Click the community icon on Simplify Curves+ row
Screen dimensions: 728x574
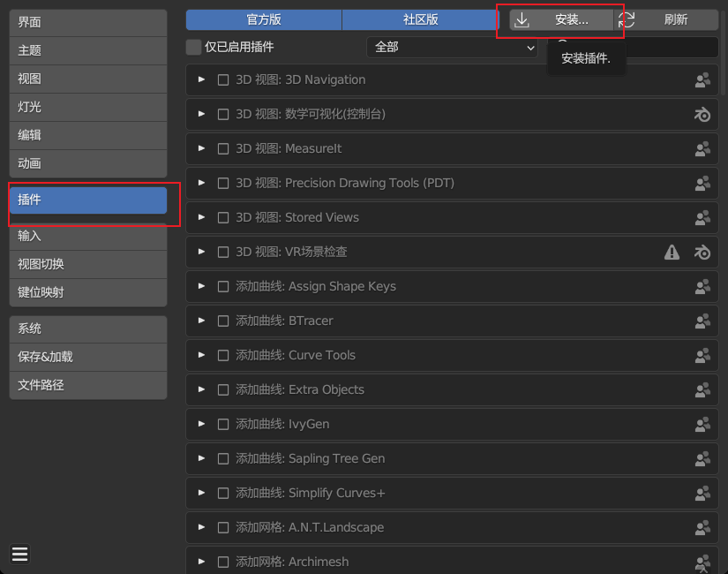tap(702, 493)
